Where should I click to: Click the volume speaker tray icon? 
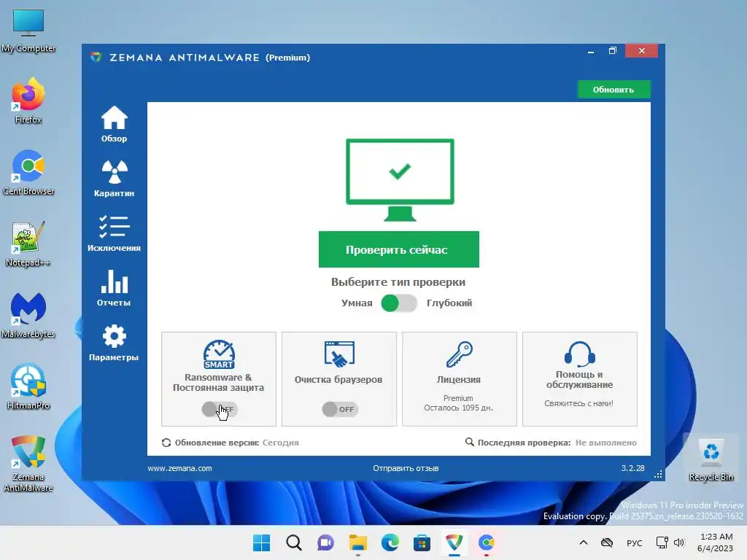click(679, 542)
